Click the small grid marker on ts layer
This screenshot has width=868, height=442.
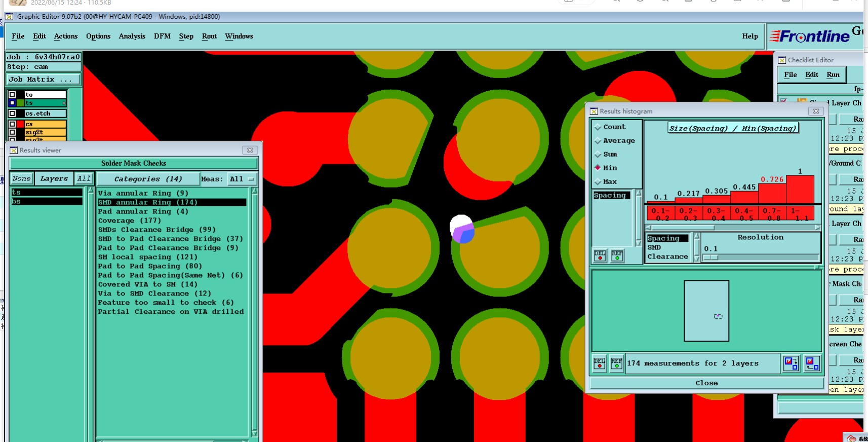tap(64, 103)
